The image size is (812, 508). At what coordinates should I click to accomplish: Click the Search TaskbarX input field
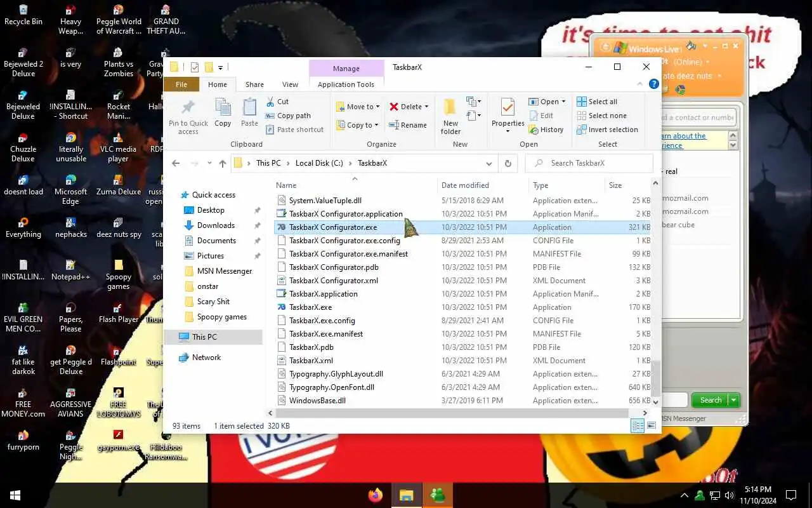tap(589, 163)
